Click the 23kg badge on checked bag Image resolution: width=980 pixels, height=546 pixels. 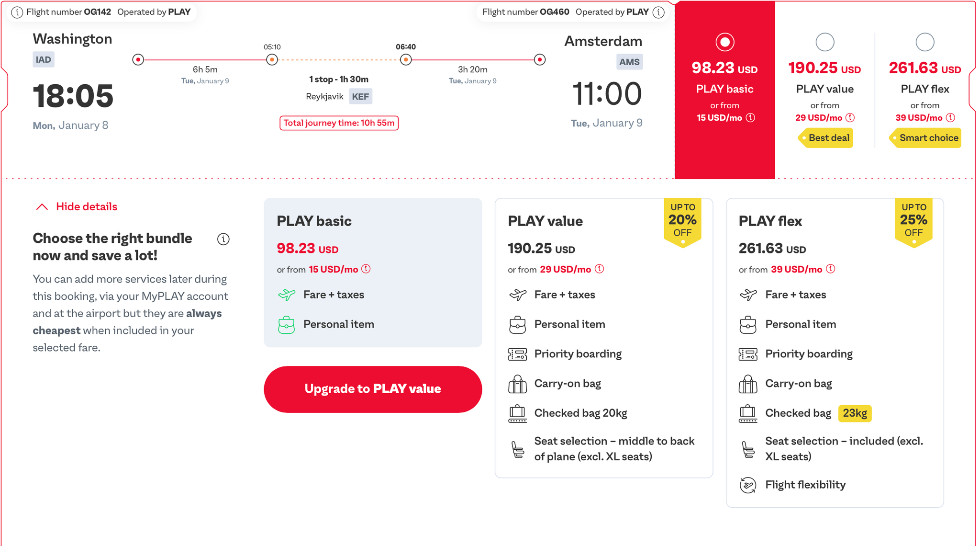pos(855,413)
